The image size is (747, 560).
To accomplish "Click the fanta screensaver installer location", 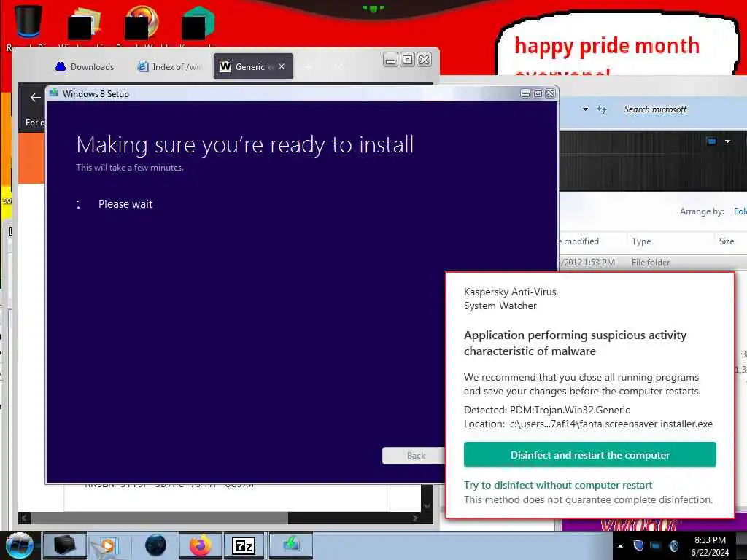I will [589, 424].
